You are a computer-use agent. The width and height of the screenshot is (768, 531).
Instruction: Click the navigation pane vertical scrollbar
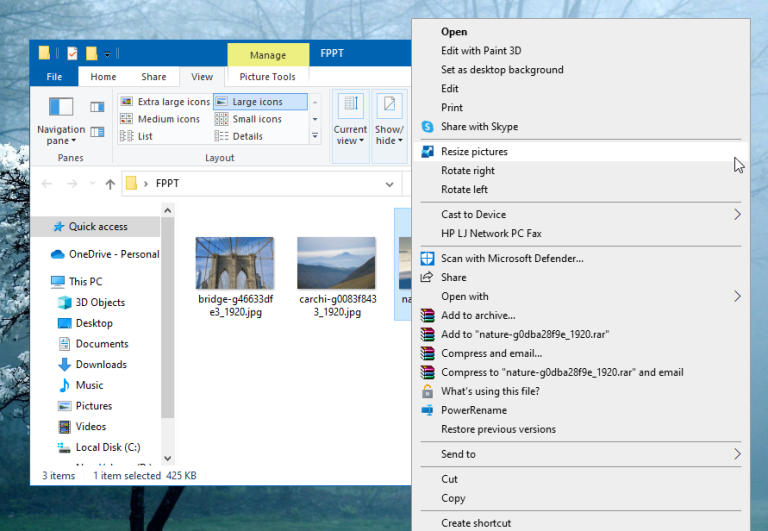tap(167, 320)
